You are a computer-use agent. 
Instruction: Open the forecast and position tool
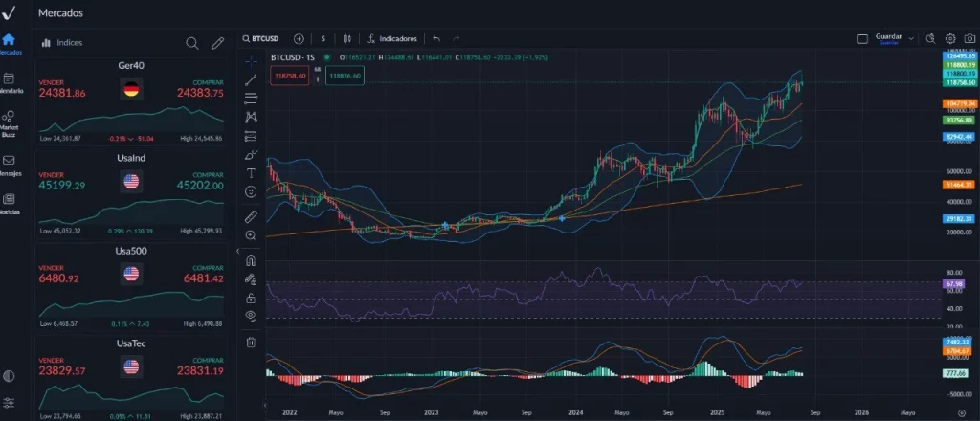[x=251, y=136]
